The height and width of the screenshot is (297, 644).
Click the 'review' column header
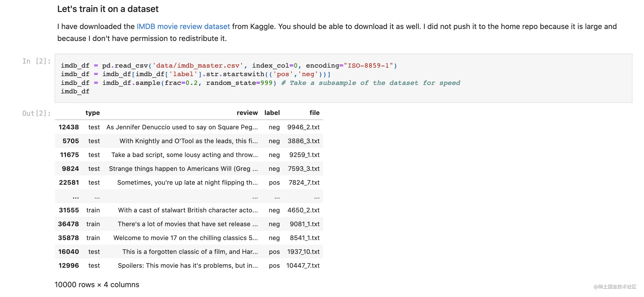click(247, 113)
